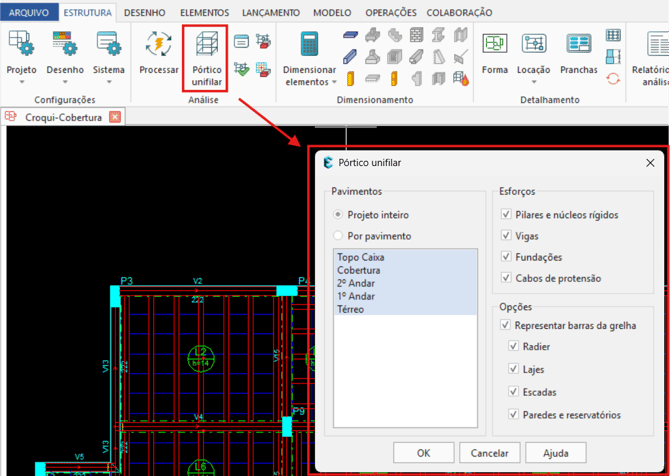The image size is (670, 476).
Task: Uncheck Pilares e núcleos rígidos
Action: click(506, 214)
